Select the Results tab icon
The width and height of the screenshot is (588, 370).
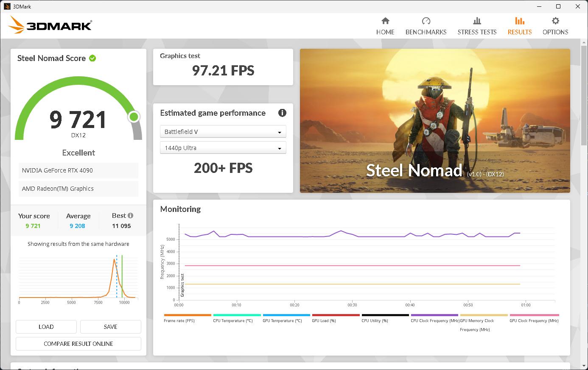[x=519, y=21]
